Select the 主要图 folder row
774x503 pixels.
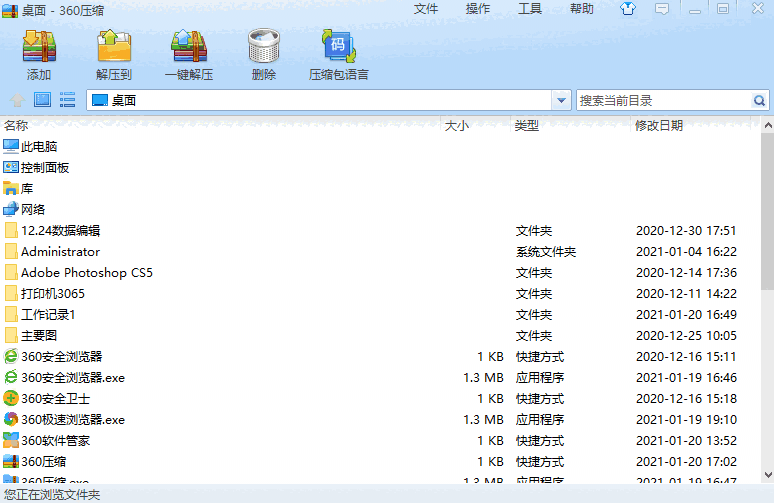380,335
